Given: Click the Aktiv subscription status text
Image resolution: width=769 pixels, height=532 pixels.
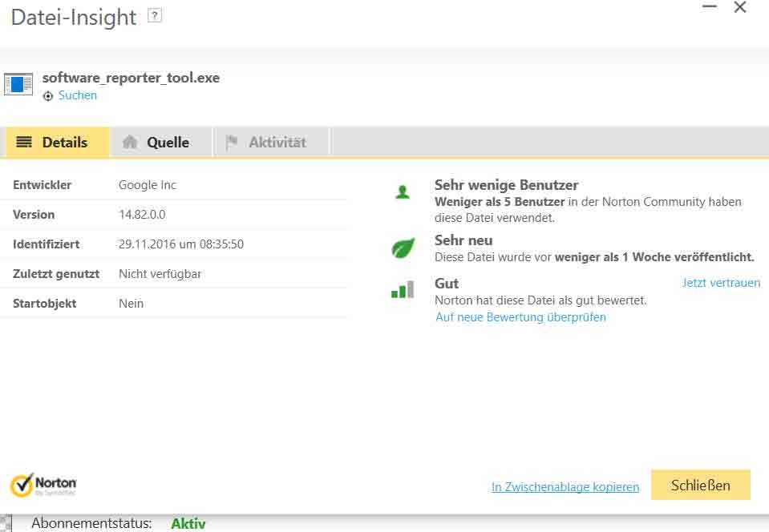Looking at the screenshot, I should (x=188, y=524).
